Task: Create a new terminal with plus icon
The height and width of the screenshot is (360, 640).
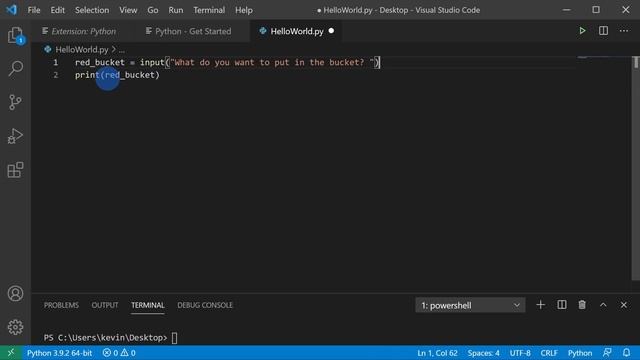Action: 540,305
